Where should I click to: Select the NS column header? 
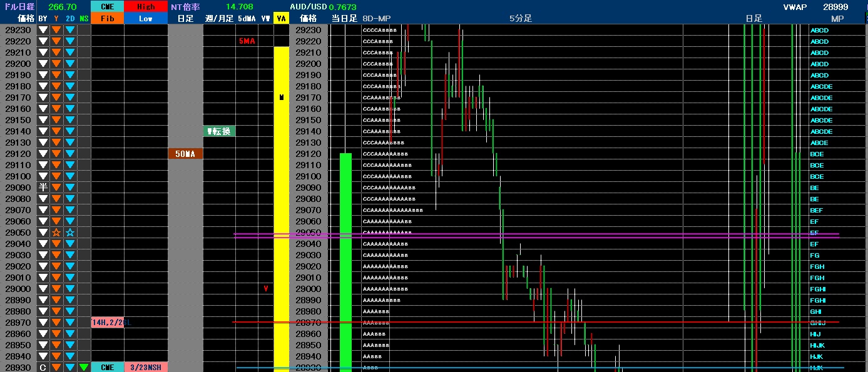tap(84, 18)
